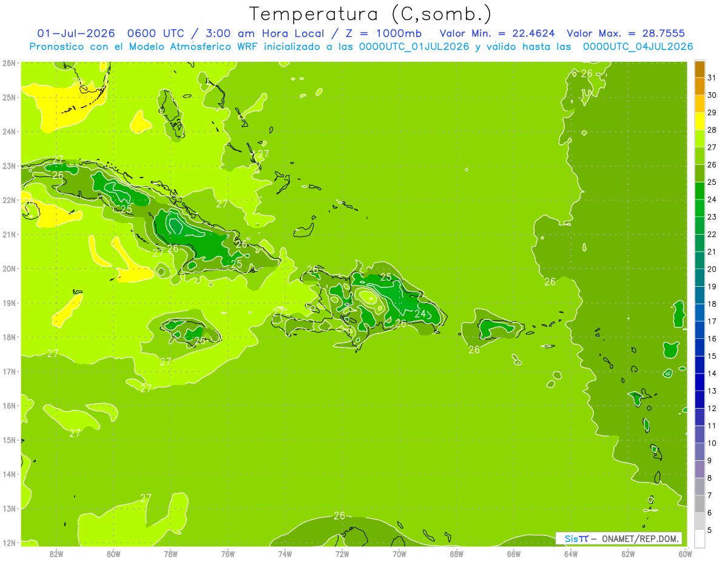Click the '26N' latitude axis label
Viewport: 728px width, 562px height.
[9, 63]
